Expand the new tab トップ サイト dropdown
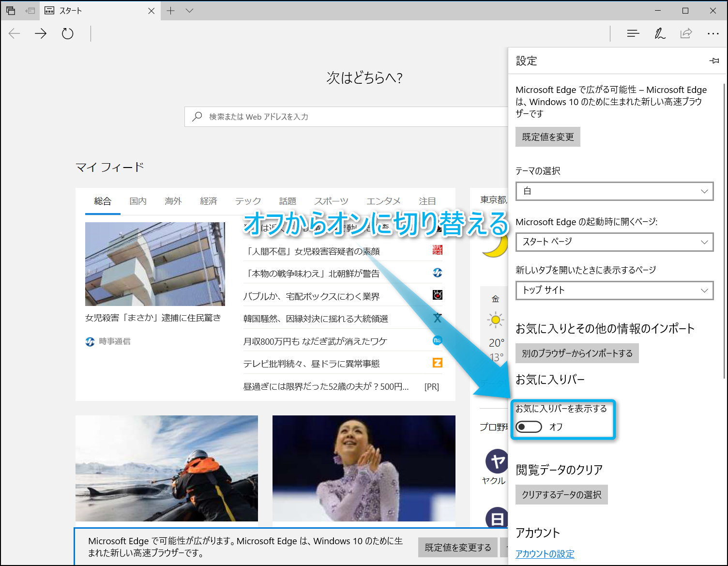 pos(614,291)
